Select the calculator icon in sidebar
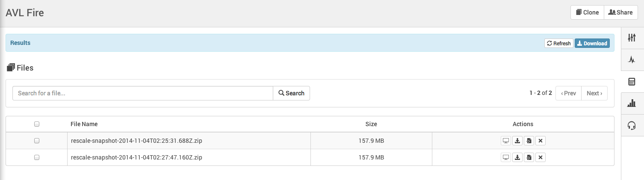This screenshot has width=644, height=180. pos(632,82)
